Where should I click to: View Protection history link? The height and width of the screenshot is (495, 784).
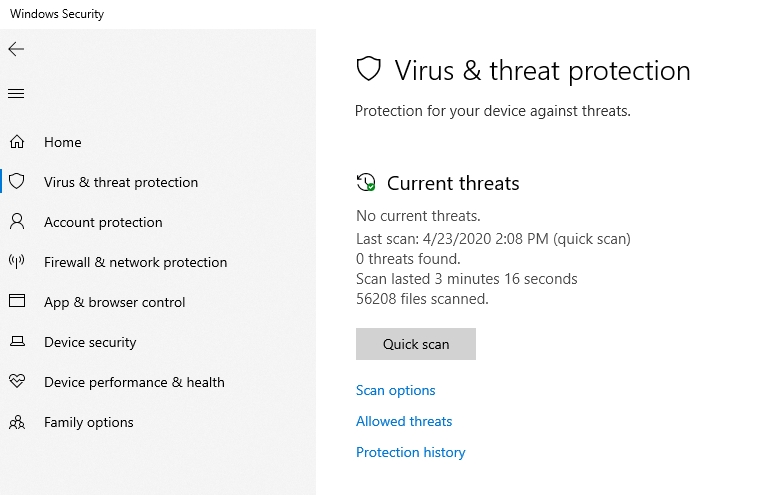410,452
